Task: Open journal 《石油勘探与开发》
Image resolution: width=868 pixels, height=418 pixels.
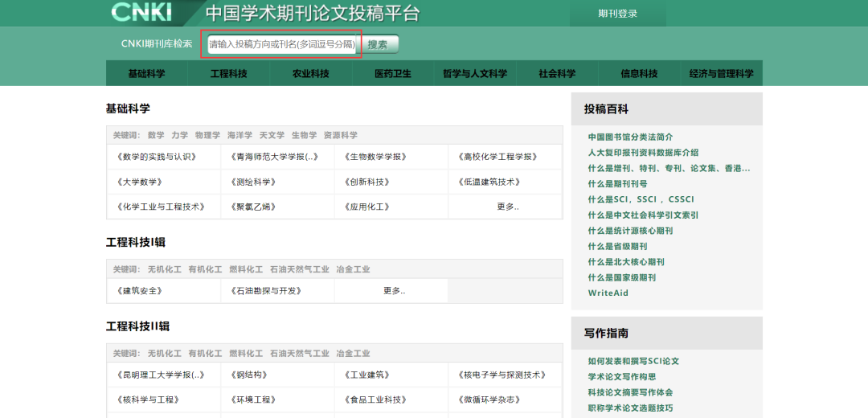Action: pos(266,291)
